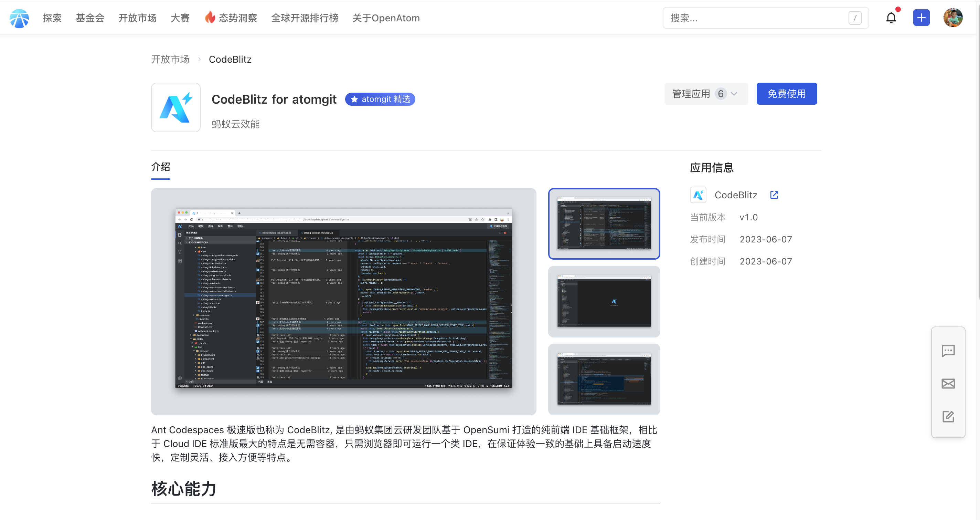Click the large IDE preview image
Screen dimensions: 980x520
coord(343,301)
